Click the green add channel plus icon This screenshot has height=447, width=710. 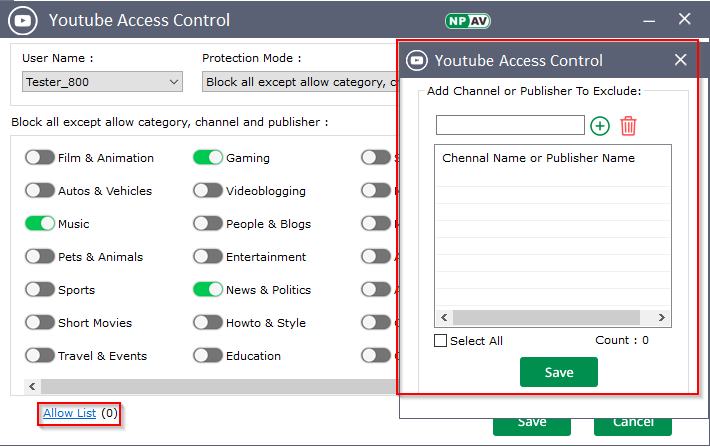(x=599, y=126)
